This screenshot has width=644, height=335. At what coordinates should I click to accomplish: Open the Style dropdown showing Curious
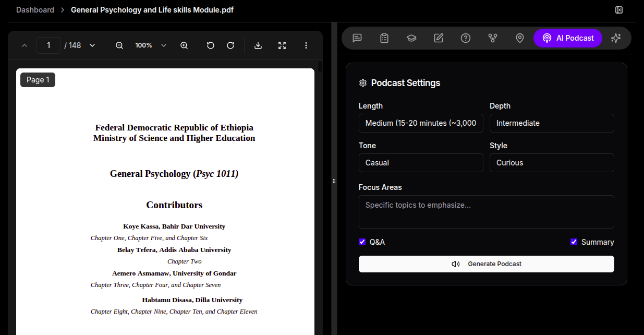click(x=552, y=163)
